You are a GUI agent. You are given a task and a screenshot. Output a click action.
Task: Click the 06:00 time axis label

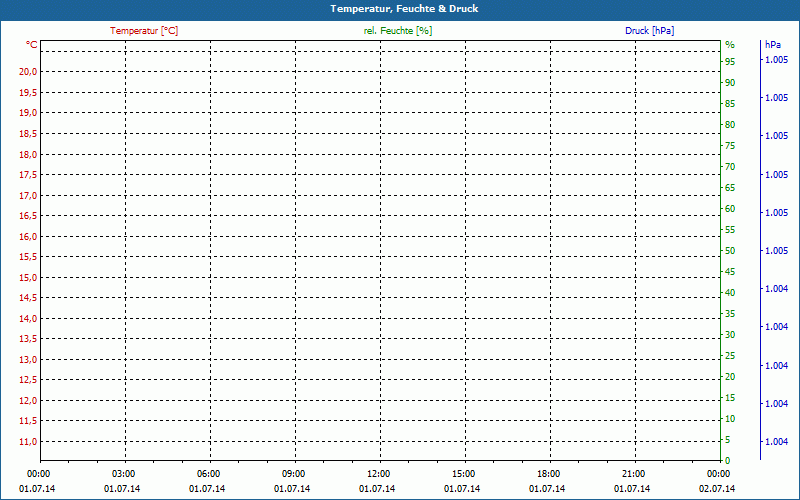pos(209,474)
